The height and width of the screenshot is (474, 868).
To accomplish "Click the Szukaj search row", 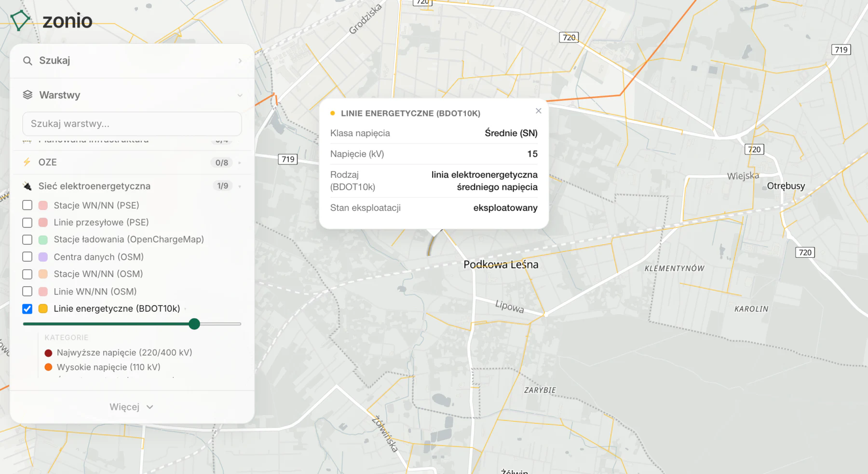I will click(x=132, y=61).
